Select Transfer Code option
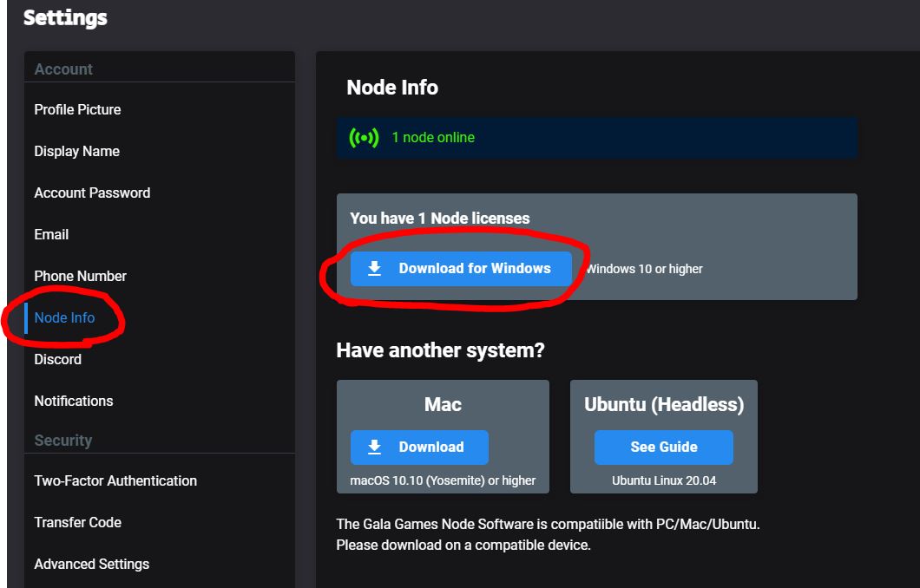Viewport: 920px width, 588px height. (77, 522)
